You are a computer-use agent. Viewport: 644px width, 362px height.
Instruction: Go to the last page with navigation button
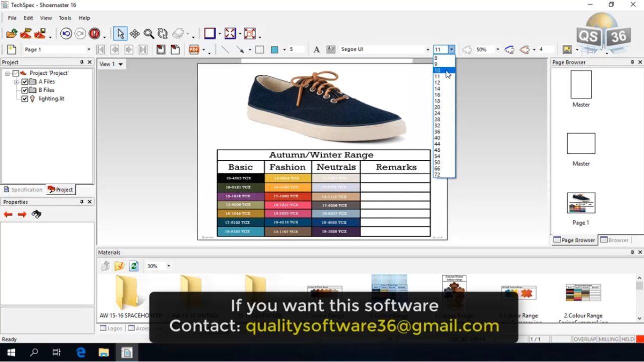tap(142, 49)
